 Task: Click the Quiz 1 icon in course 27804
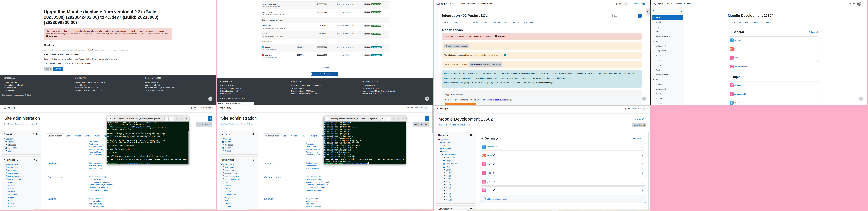731,58
